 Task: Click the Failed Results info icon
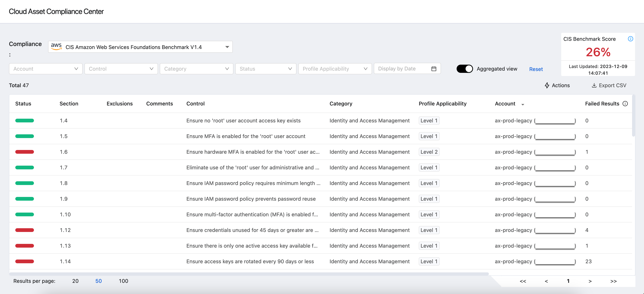tap(625, 104)
